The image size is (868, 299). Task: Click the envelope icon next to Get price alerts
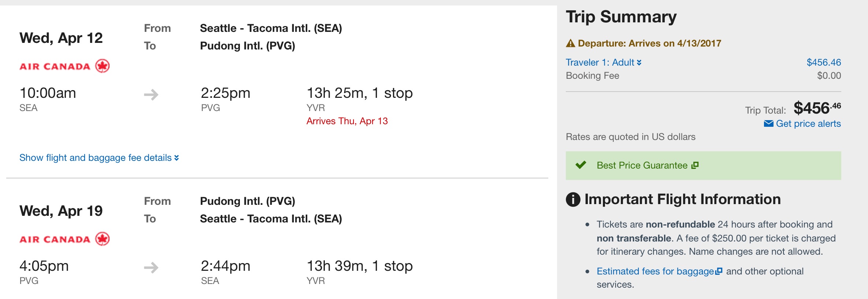pyautogui.click(x=768, y=124)
